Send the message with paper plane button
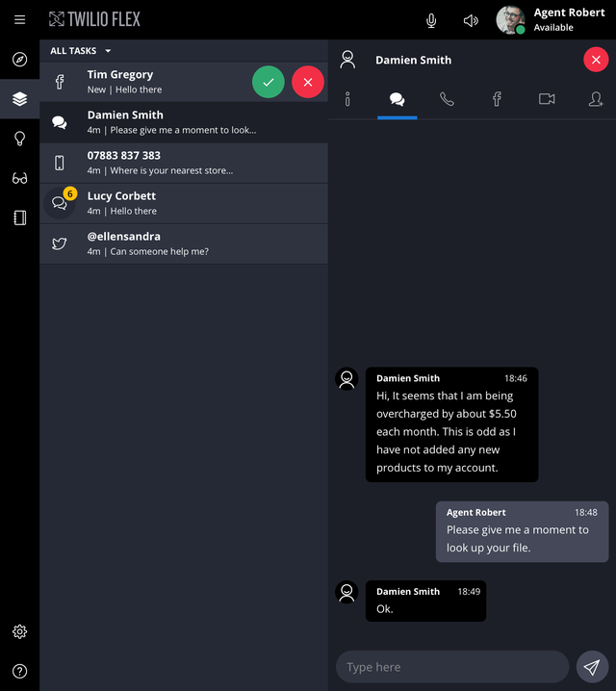Screen dimensions: 616x691 coord(592,667)
